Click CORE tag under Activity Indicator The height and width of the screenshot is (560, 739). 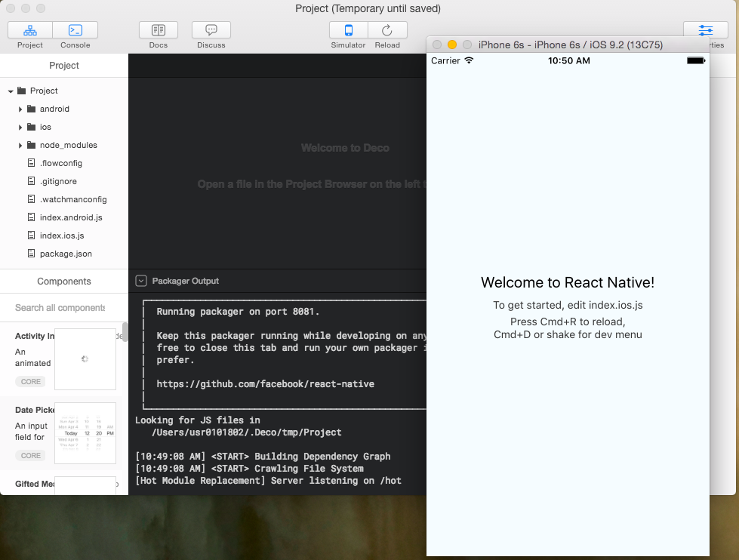coord(31,382)
